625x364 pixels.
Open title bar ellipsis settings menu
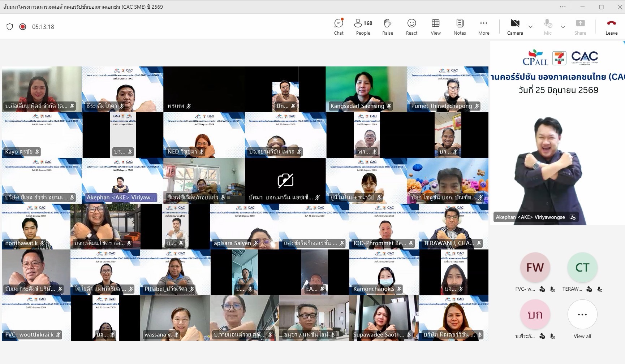pos(563,6)
